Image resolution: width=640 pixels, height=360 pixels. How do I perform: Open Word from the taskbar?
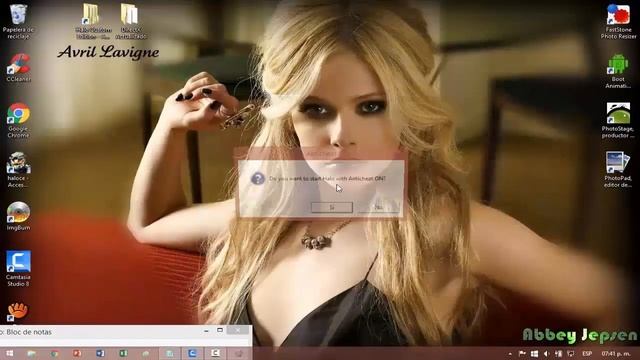click(100, 353)
